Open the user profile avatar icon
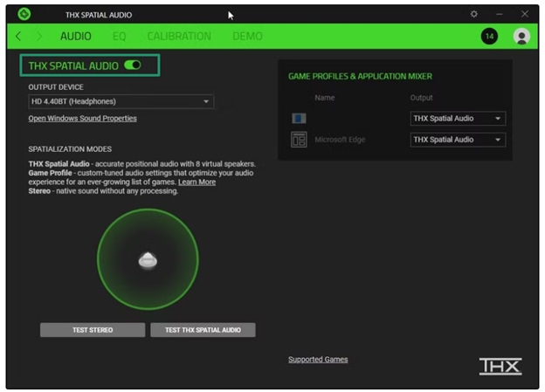 tap(521, 36)
